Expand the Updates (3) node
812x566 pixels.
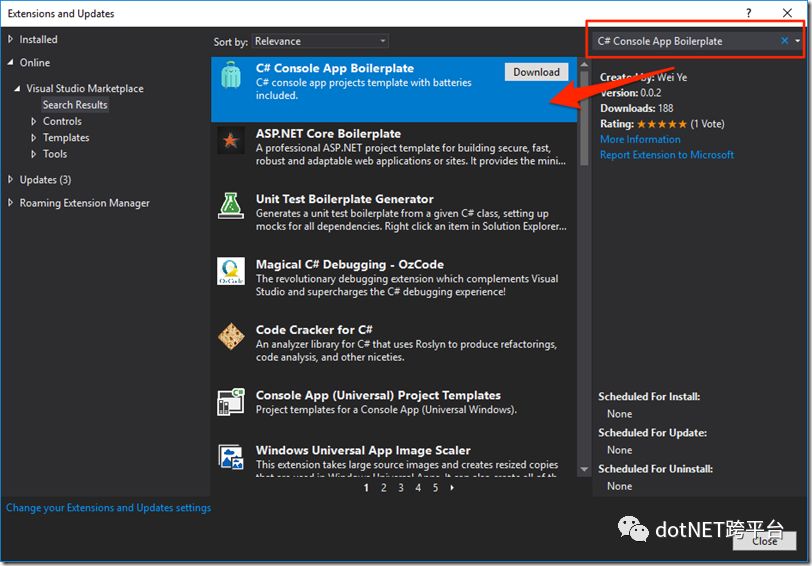[x=10, y=179]
